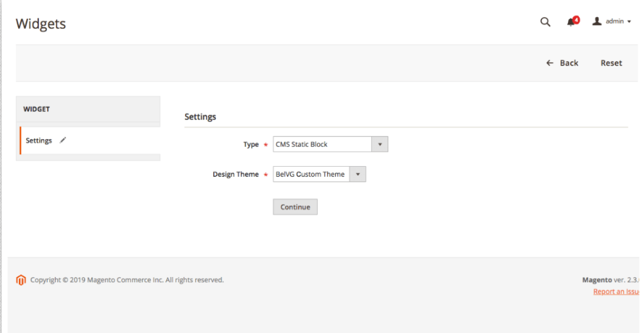The width and height of the screenshot is (644, 333).
Task: Click the admin username label
Action: (614, 21)
